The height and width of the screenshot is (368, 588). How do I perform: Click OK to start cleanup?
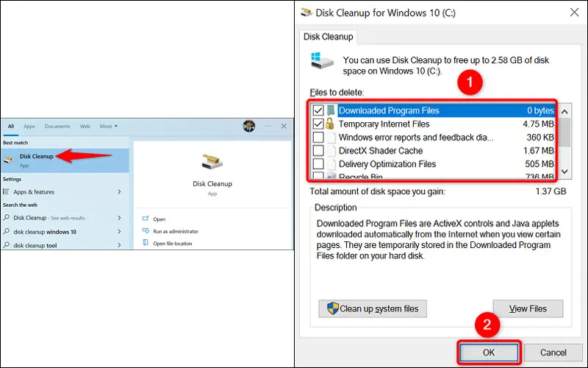(x=489, y=353)
